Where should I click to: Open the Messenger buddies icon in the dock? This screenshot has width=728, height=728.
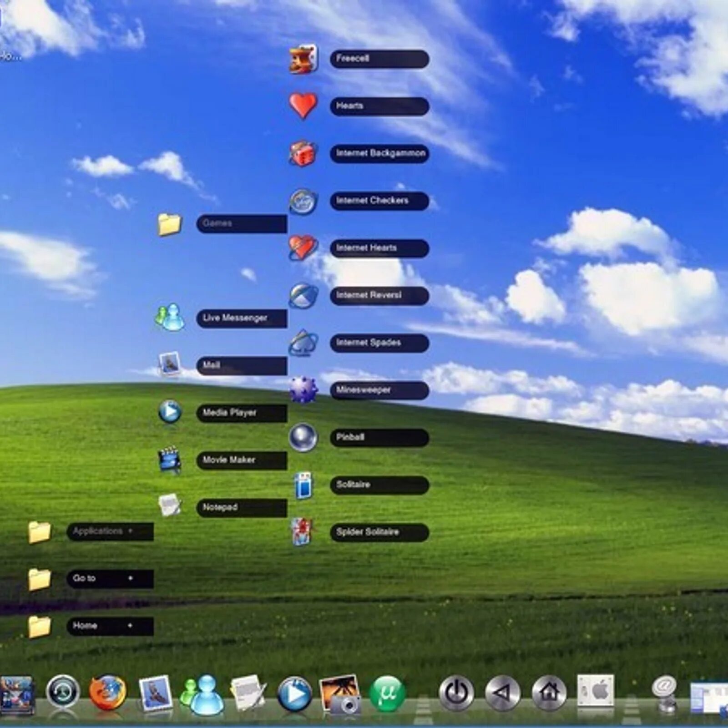[202, 694]
